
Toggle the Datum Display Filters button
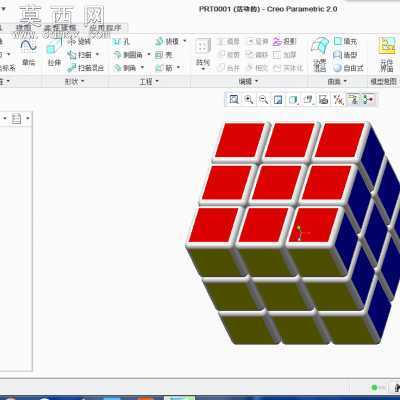(339, 99)
